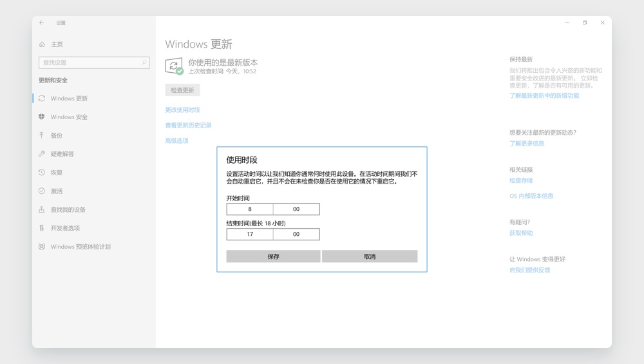Click the 设置 window title text
Viewport: 644px width, 364px height.
61,23
